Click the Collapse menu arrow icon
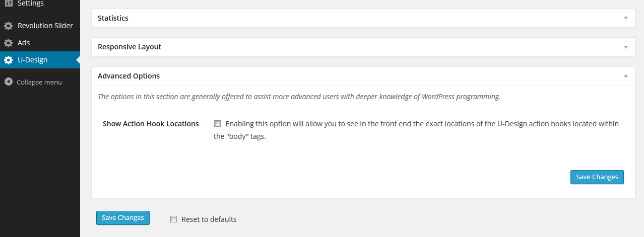Viewport: 644px width, 237px height. point(8,82)
